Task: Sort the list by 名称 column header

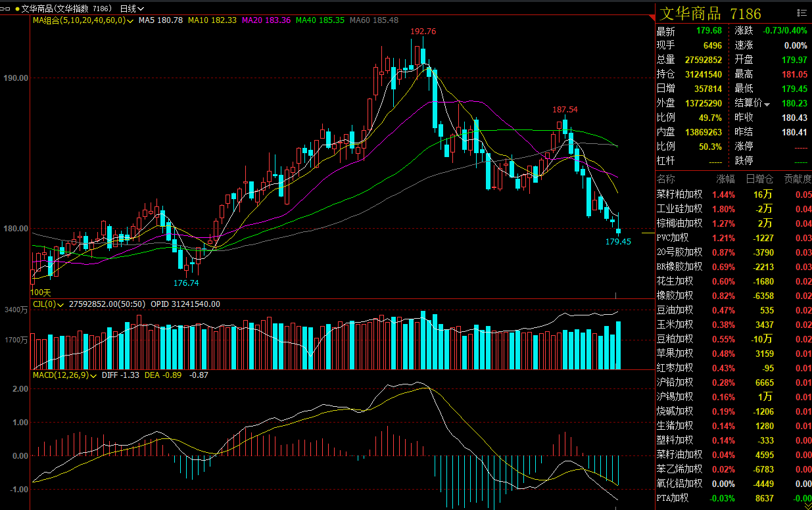Action: [x=665, y=179]
